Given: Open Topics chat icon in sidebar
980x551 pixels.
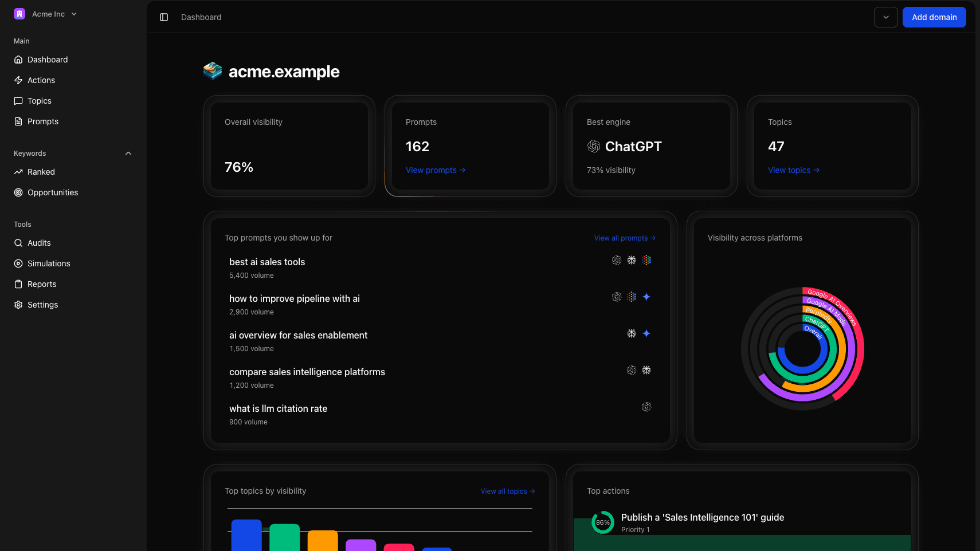Looking at the screenshot, I should pos(18,101).
